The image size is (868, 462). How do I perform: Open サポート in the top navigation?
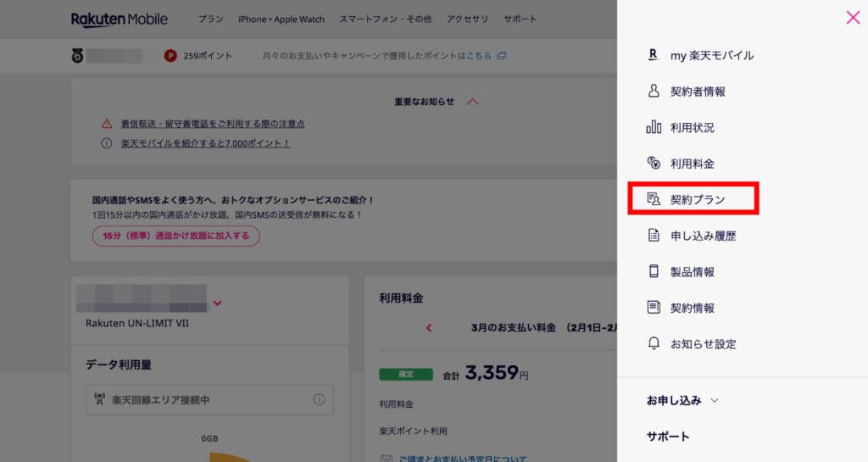point(520,19)
